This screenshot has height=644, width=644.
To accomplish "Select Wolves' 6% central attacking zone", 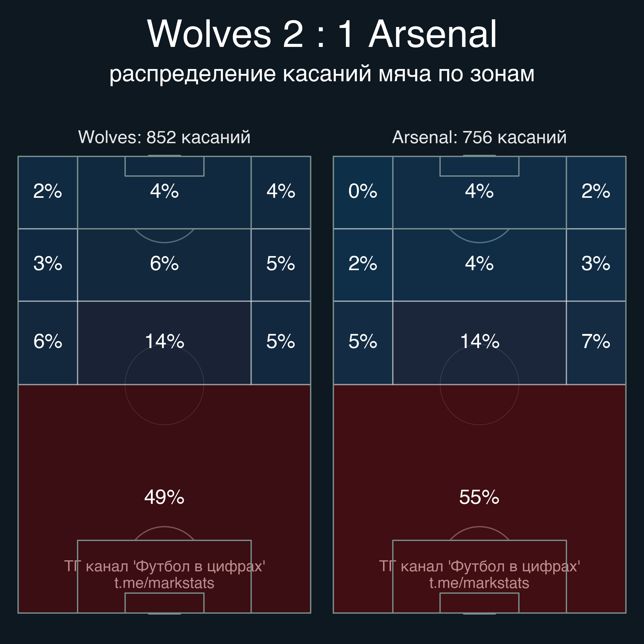I will (164, 264).
